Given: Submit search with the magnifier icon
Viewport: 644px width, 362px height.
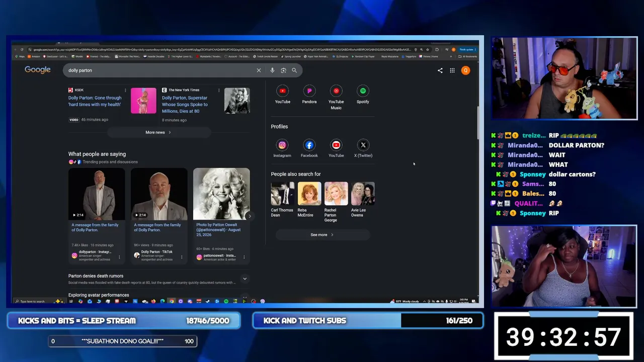Looking at the screenshot, I should click(x=294, y=70).
